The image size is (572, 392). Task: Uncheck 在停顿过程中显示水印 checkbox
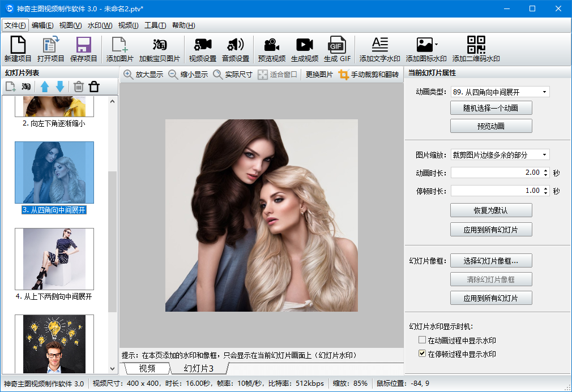[x=422, y=354]
